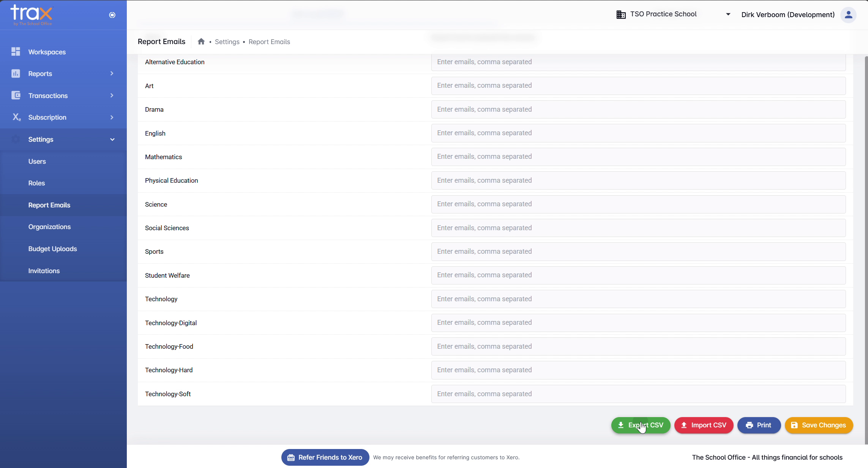
Task: Click the Transactions wallet icon
Action: (16, 95)
